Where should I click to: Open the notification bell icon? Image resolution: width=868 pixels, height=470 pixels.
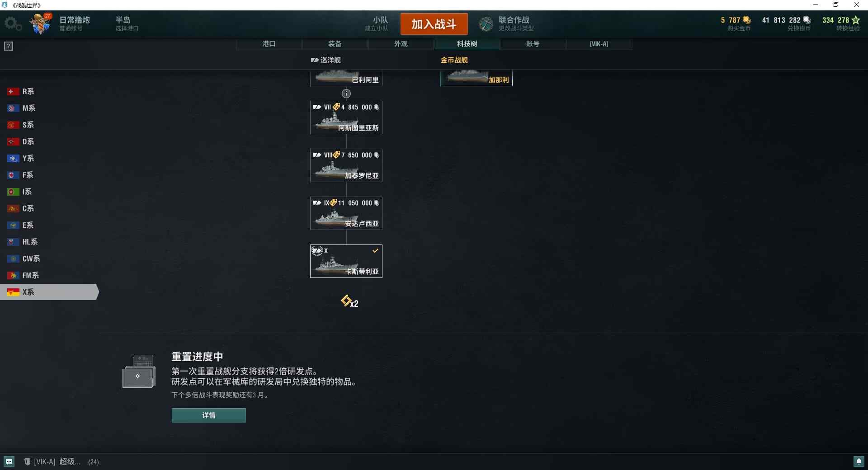[x=859, y=461]
